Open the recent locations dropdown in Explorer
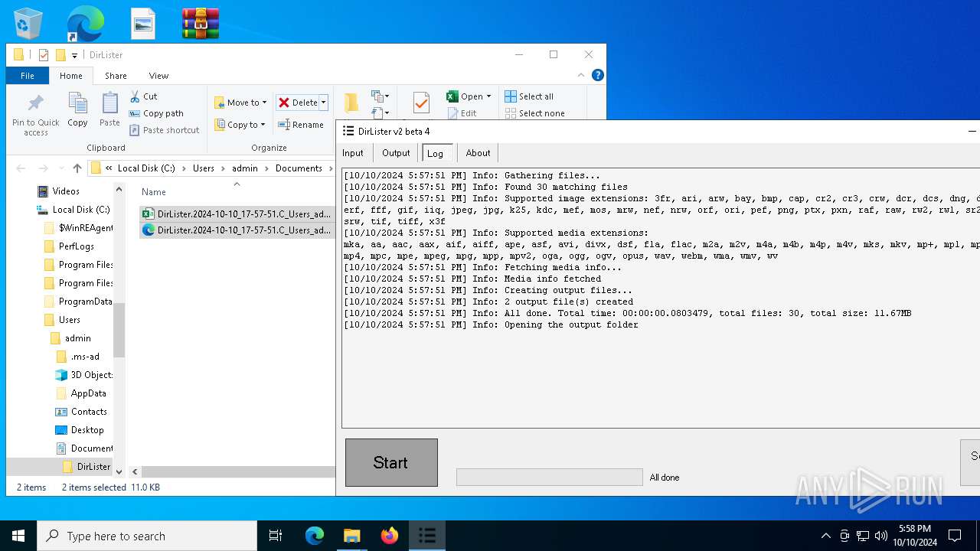Screen dimensions: 980x551 60,168
